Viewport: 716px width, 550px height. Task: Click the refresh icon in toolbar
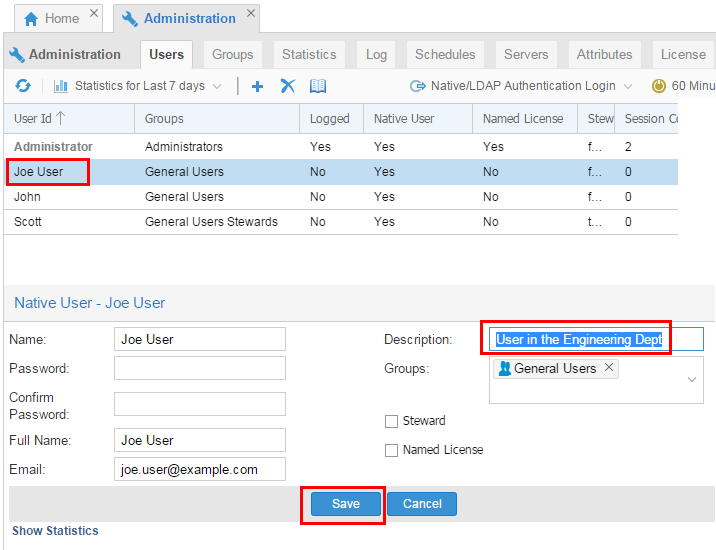[x=22, y=86]
